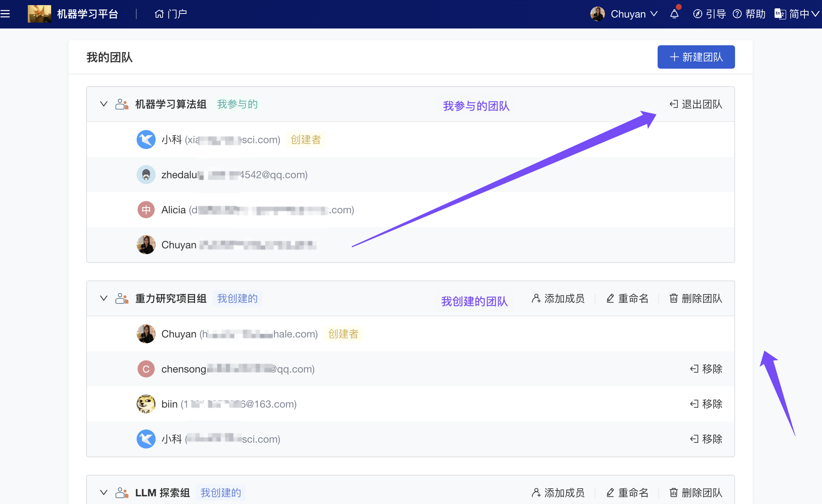Click the 机器学习平台 logo image
The height and width of the screenshot is (504, 822).
[39, 14]
